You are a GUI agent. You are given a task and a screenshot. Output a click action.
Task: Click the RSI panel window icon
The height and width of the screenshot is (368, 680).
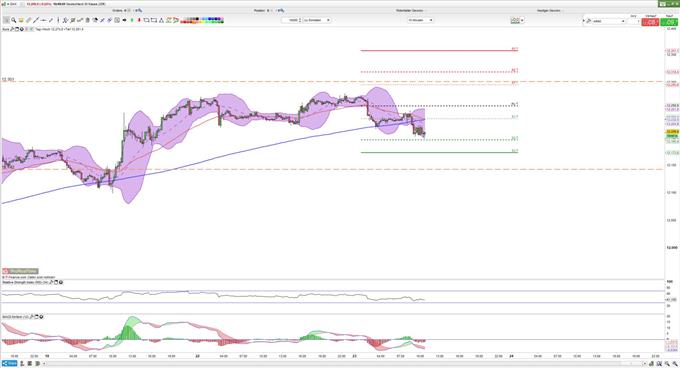click(x=56, y=282)
